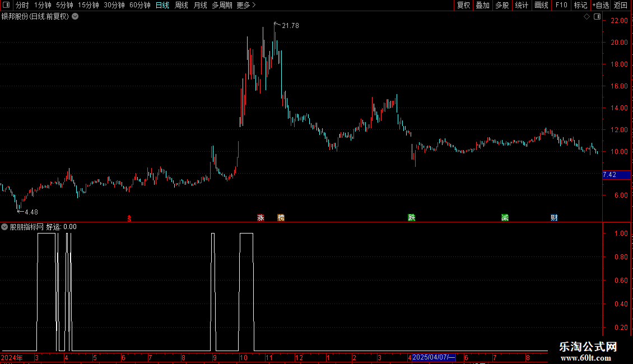Open the 多周期 multi-period view

[x=222, y=5]
